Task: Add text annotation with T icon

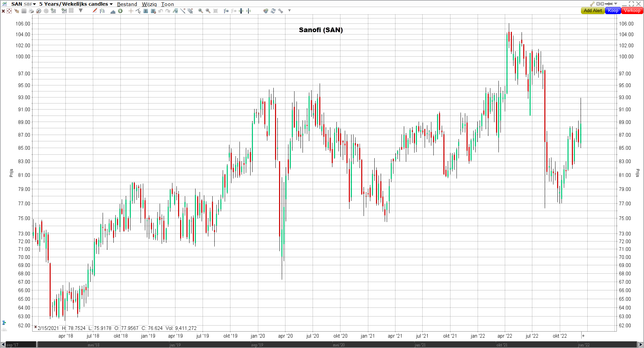Action: click(146, 11)
